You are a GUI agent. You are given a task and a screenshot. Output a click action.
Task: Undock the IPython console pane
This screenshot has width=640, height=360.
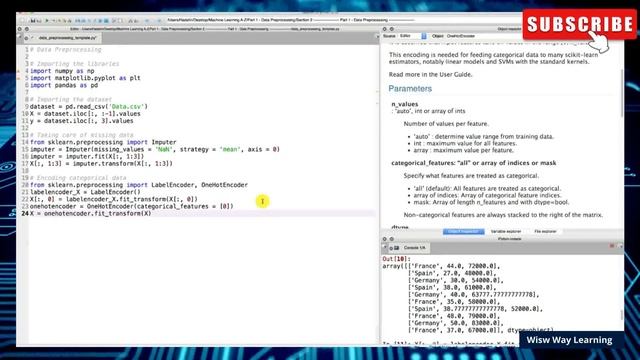[x=392, y=239]
